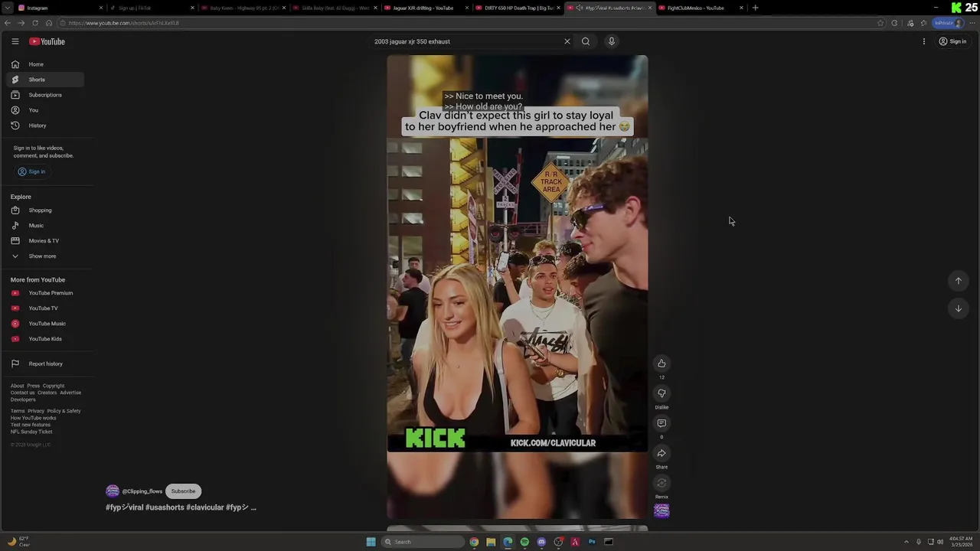Open Shopping in Explore
The height and width of the screenshot is (551, 980).
pyautogui.click(x=46, y=210)
